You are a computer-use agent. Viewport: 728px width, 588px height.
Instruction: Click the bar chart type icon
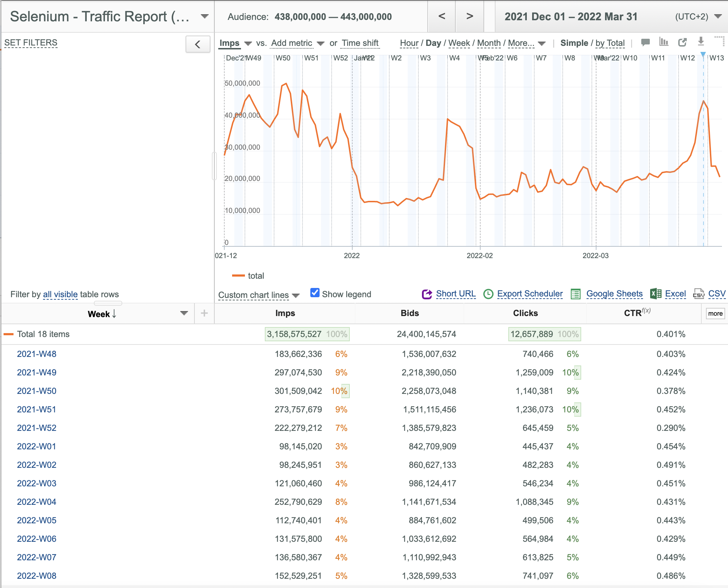click(x=664, y=42)
